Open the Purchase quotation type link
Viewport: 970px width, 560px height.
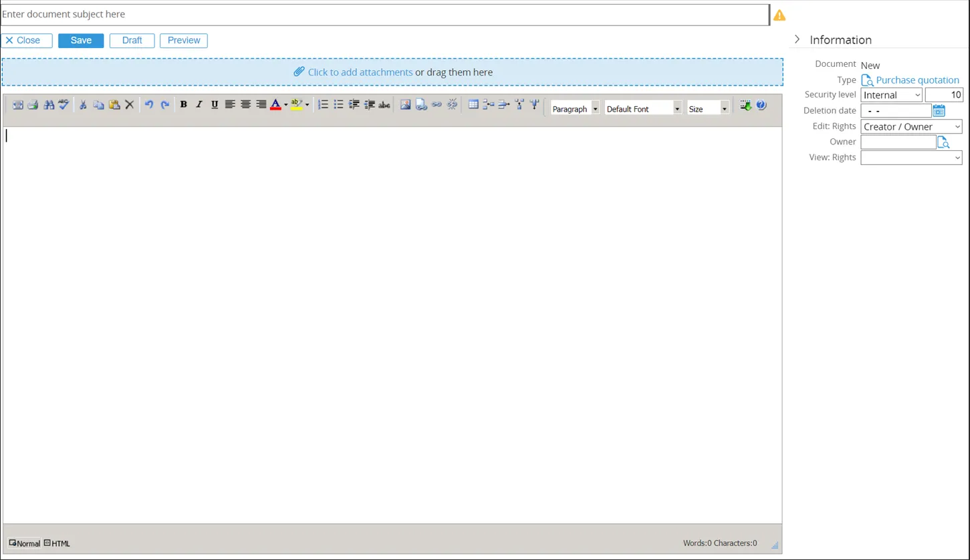(x=917, y=80)
